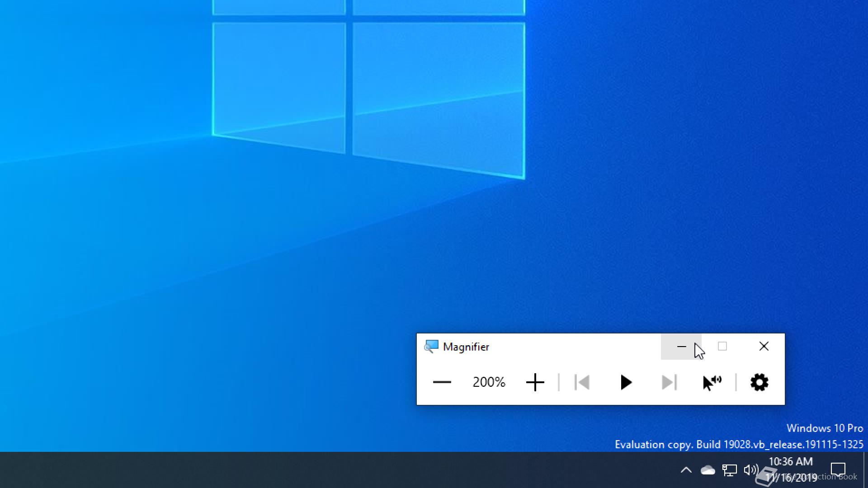The width and height of the screenshot is (868, 488).
Task: Click the Magnifier app icon in title bar
Action: click(x=431, y=347)
